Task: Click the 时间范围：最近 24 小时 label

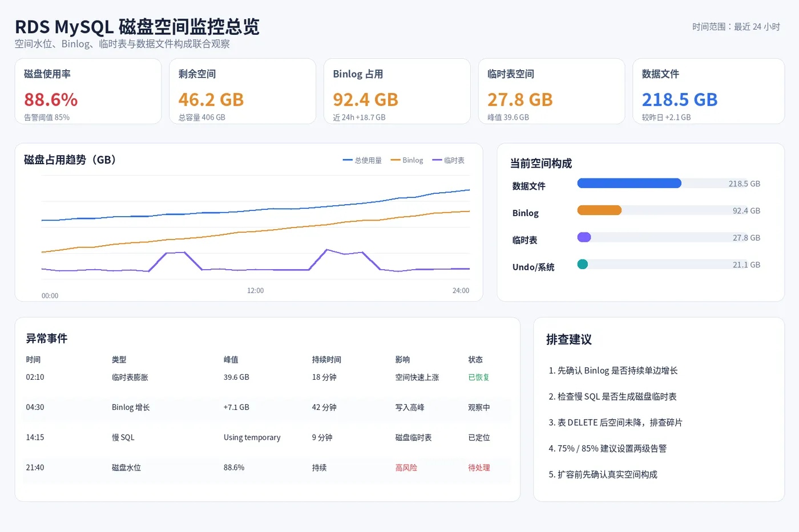Action: click(x=736, y=27)
